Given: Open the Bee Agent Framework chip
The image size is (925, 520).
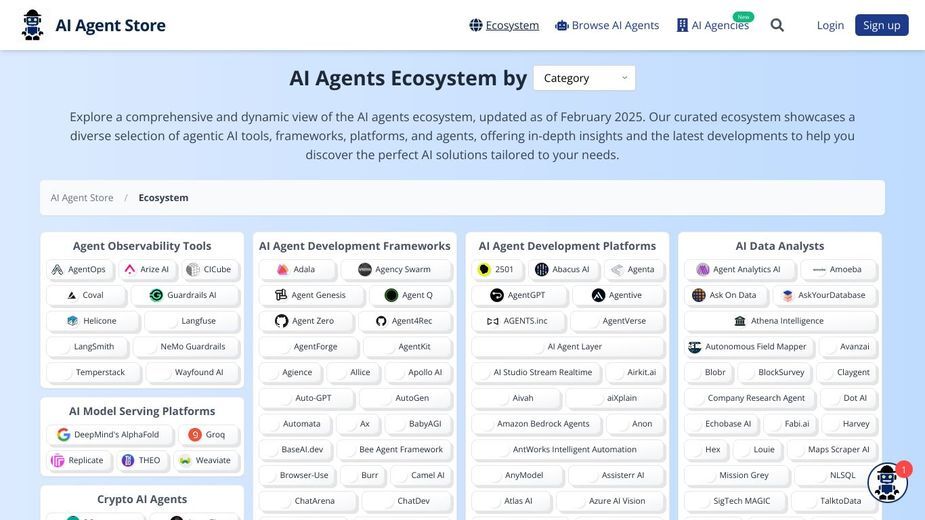Looking at the screenshot, I should (x=395, y=449).
